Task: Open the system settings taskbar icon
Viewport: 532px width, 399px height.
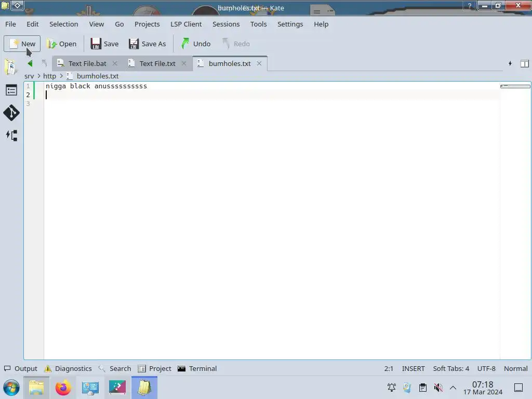Action: pyautogui.click(x=90, y=388)
